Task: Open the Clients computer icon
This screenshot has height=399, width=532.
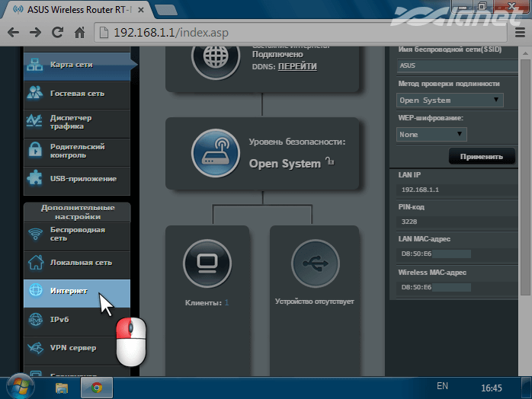Action: 207,263
